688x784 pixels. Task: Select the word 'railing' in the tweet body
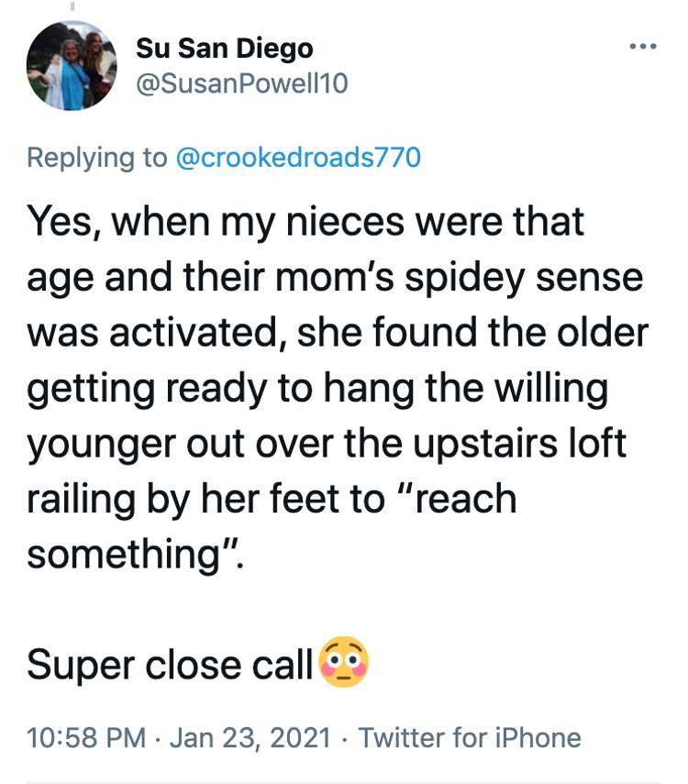[x=81, y=500]
